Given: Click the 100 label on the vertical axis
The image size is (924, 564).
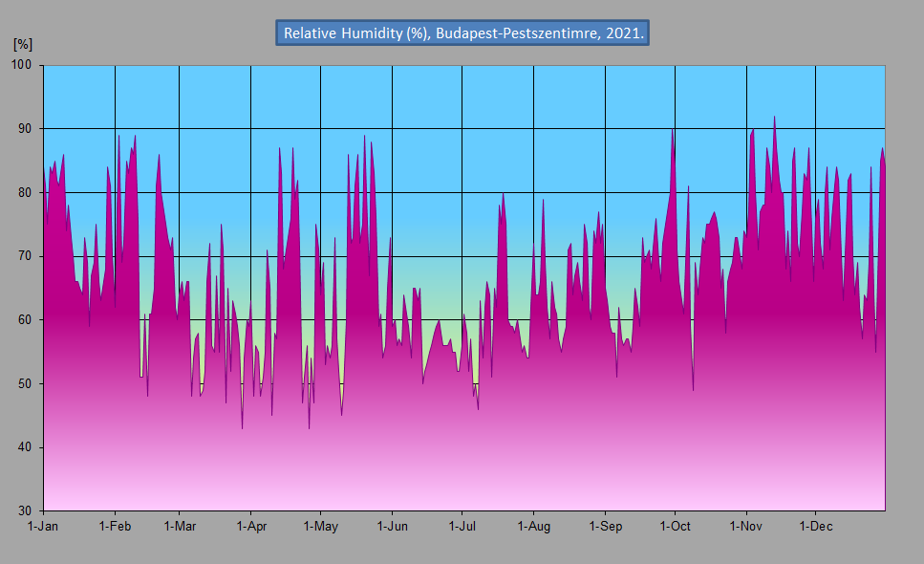Looking at the screenshot, I should click(22, 65).
